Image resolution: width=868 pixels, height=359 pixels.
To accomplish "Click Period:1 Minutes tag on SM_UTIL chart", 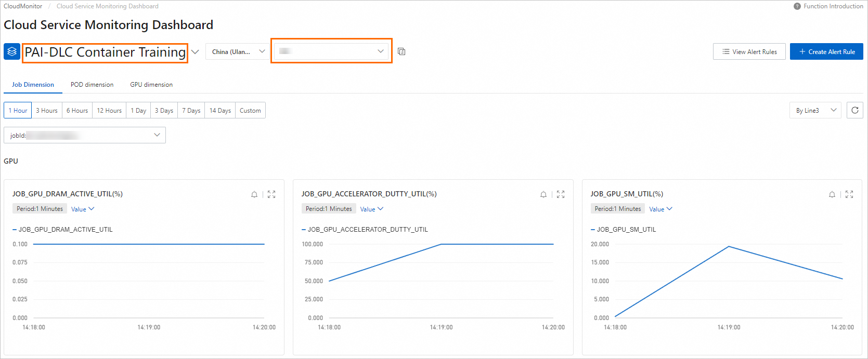I will (x=618, y=208).
